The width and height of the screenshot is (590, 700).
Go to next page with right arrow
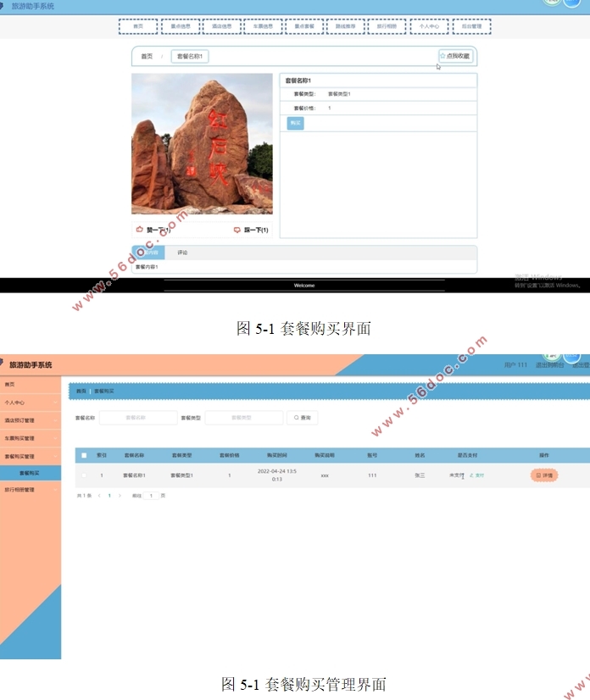click(x=120, y=495)
